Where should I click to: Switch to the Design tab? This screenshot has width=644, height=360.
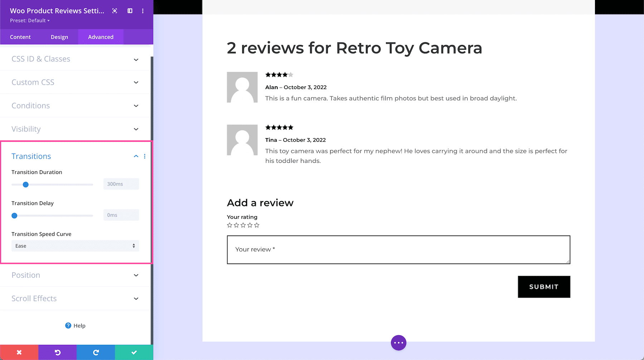59,37
